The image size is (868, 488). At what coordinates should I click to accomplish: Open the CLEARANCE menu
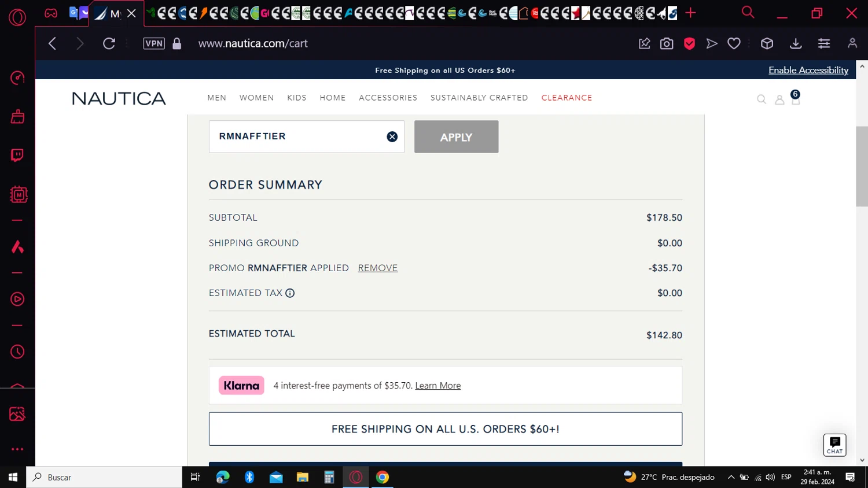[x=567, y=98]
